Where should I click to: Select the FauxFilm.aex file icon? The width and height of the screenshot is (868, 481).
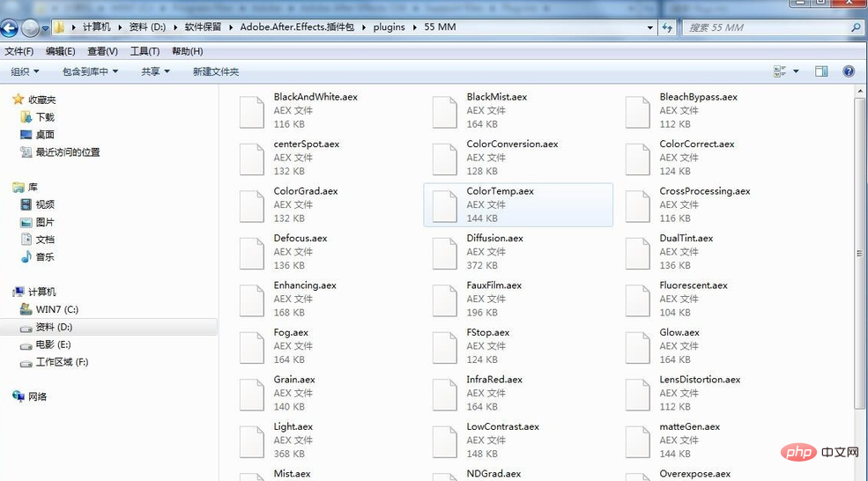tap(444, 300)
